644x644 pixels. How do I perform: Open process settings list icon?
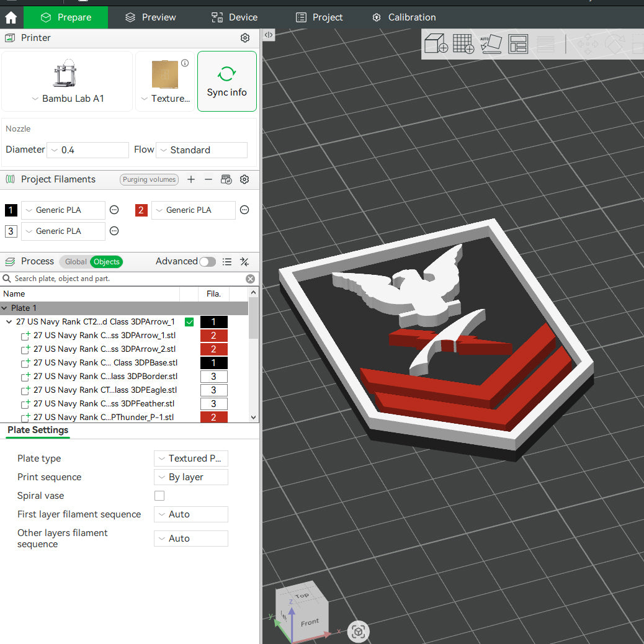[x=227, y=262]
